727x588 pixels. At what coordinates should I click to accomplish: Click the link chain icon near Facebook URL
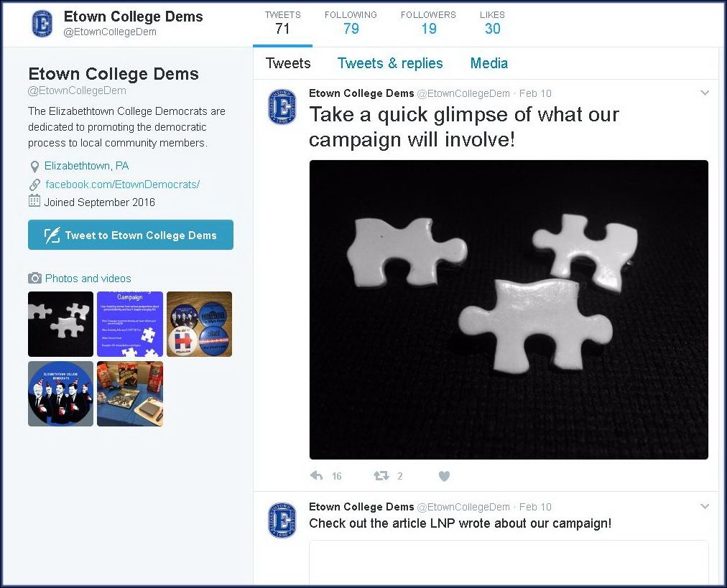pos(34,185)
